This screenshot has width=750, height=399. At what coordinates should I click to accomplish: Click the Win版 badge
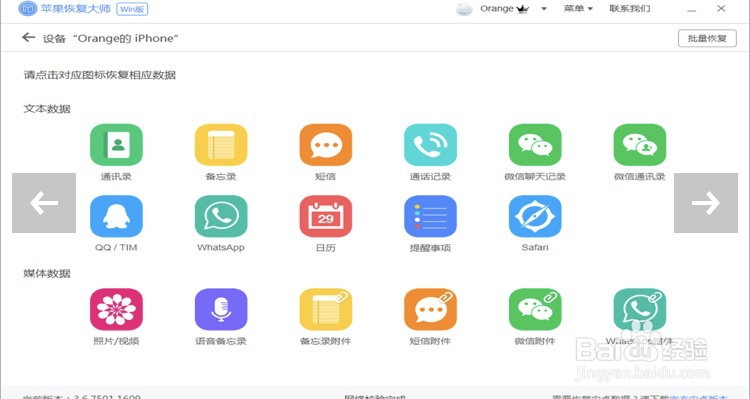132,9
